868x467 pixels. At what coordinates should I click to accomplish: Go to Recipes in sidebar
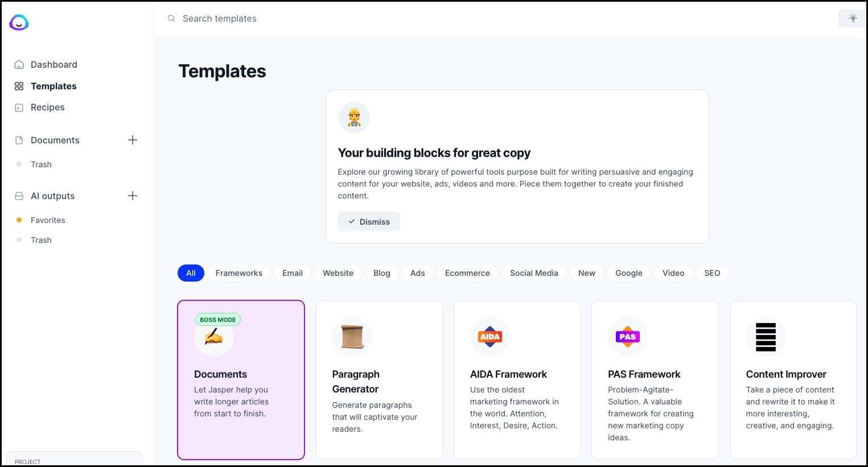coord(47,107)
